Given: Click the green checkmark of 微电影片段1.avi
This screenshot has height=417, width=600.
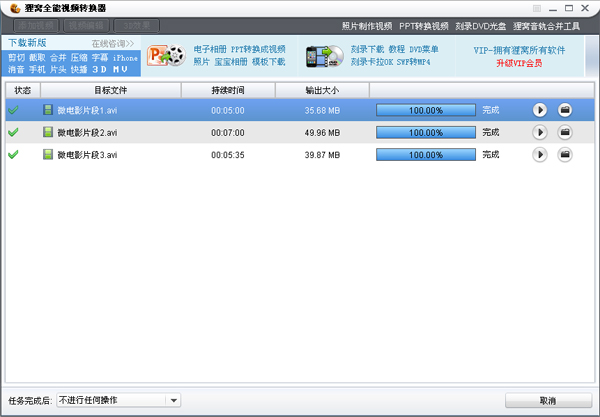Looking at the screenshot, I should (13, 110).
